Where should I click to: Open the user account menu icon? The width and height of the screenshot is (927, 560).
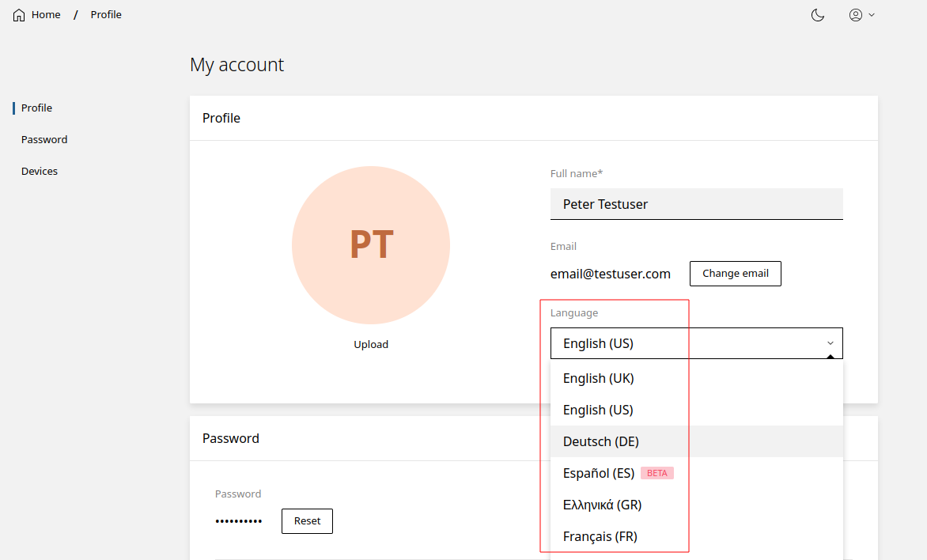[x=856, y=15]
